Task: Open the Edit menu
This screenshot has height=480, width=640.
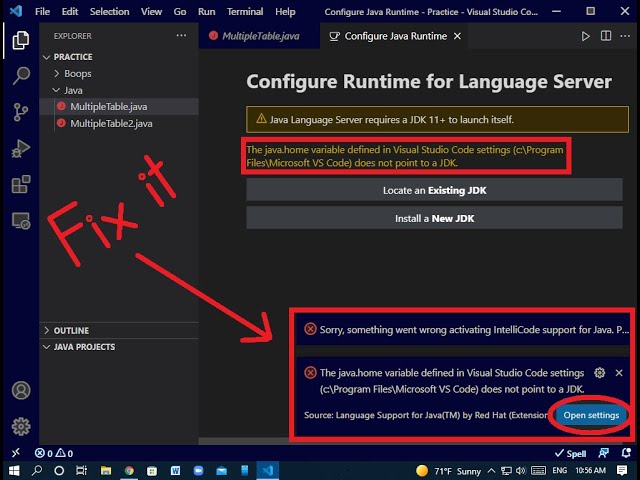Action: click(x=70, y=11)
